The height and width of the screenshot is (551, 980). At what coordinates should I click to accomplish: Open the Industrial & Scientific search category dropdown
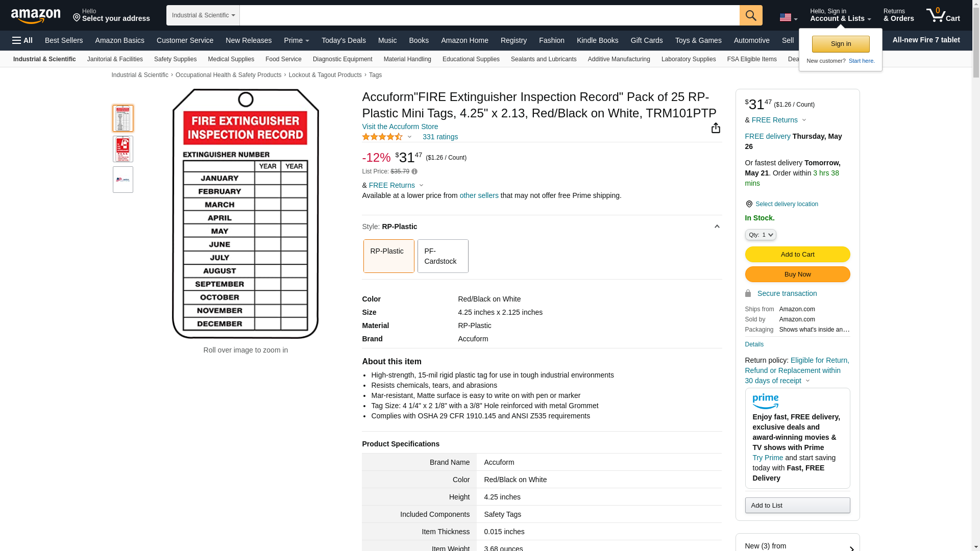(203, 15)
